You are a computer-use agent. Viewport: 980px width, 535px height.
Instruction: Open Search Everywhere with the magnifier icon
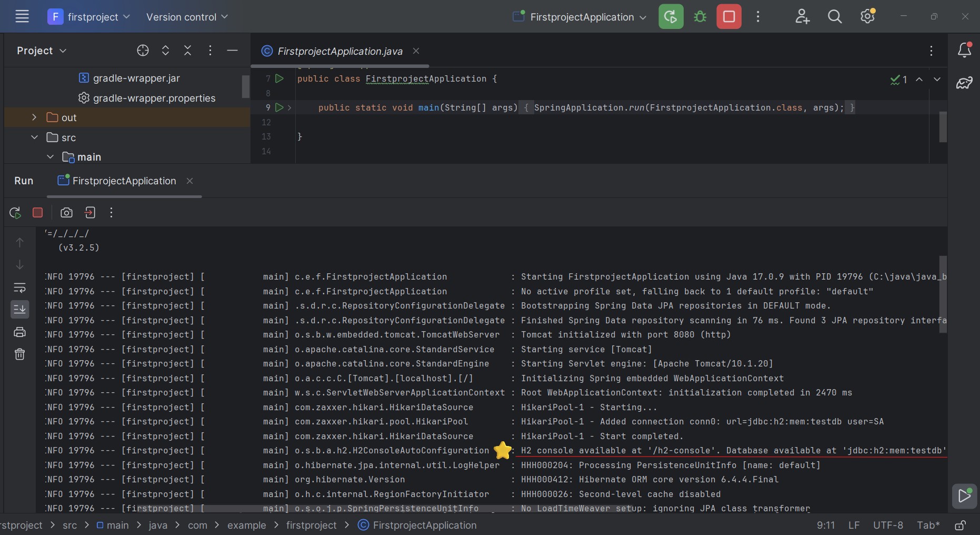pyautogui.click(x=835, y=16)
